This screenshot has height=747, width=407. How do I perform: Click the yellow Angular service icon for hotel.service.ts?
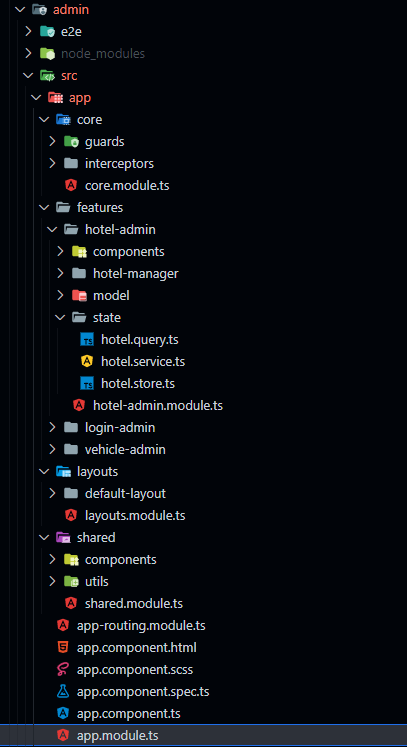tap(87, 362)
